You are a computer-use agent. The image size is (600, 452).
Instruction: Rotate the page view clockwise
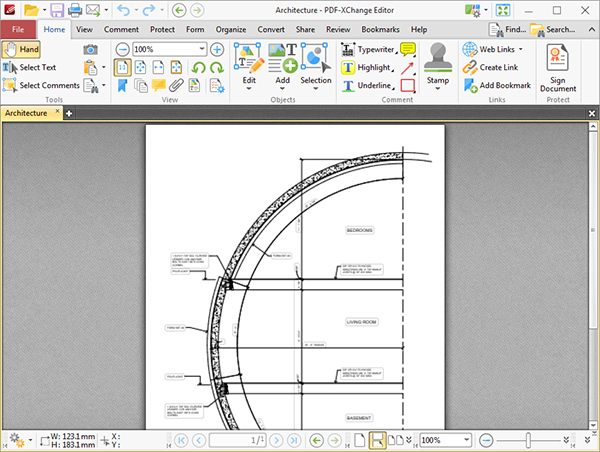point(216,67)
